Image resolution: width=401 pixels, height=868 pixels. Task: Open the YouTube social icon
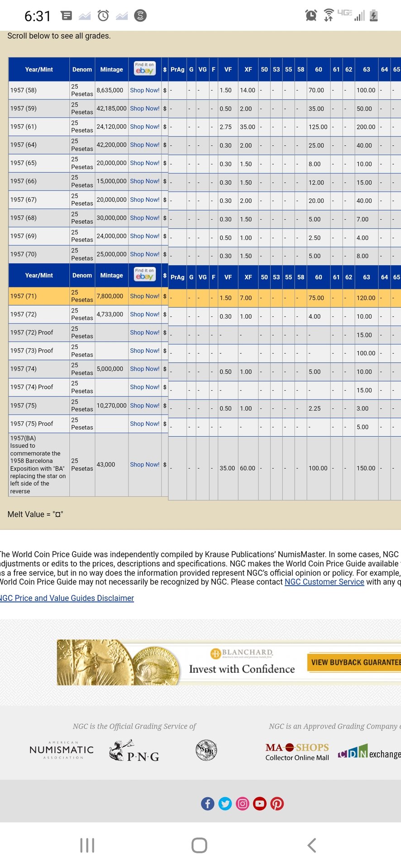[260, 803]
